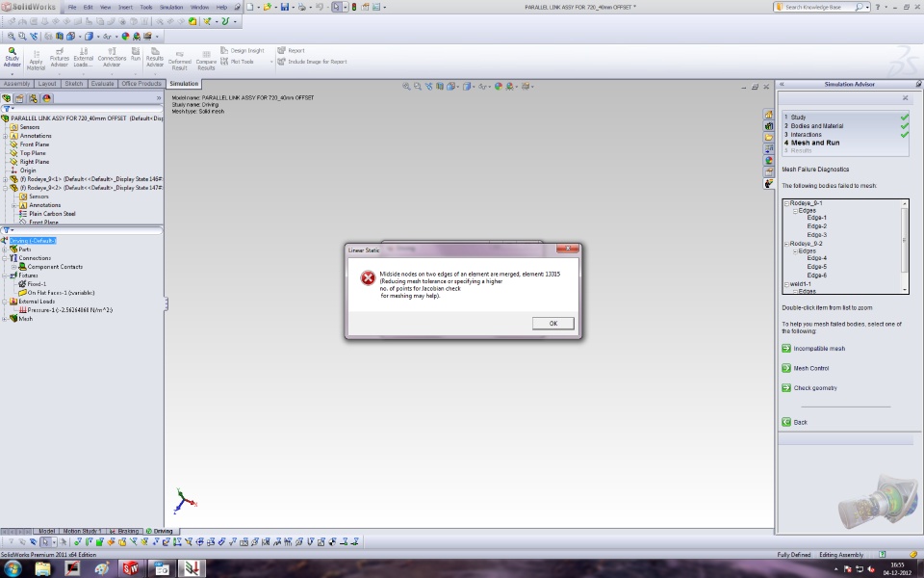
Task: Expand the Parts node in the study tree
Action: pyautogui.click(x=5, y=250)
